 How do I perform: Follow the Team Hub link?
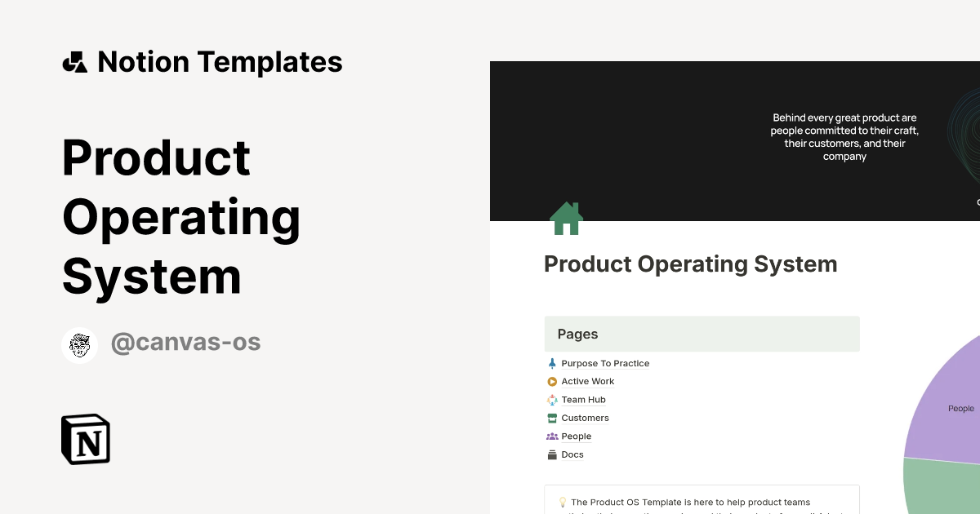583,399
